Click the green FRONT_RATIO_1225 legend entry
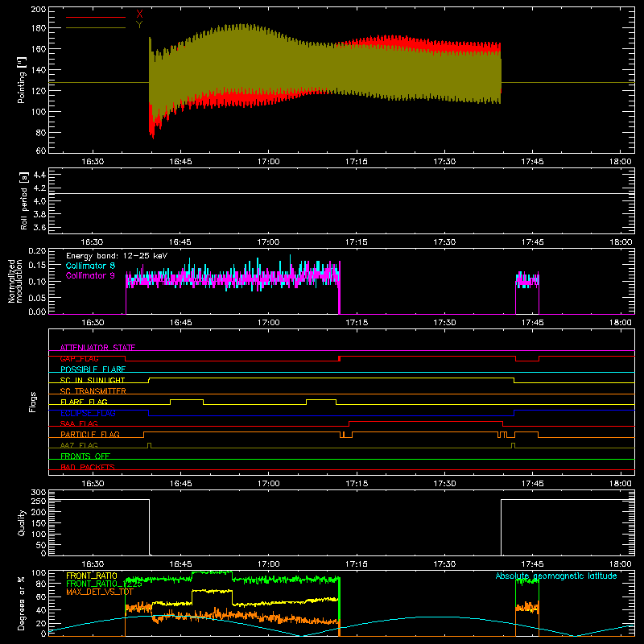The width and height of the screenshot is (644, 644). [x=104, y=584]
